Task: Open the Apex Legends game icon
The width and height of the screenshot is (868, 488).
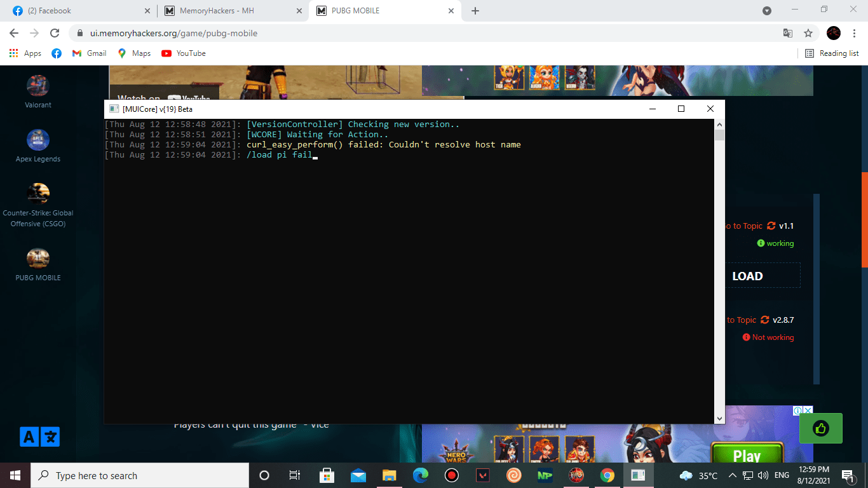Action: pos(38,140)
